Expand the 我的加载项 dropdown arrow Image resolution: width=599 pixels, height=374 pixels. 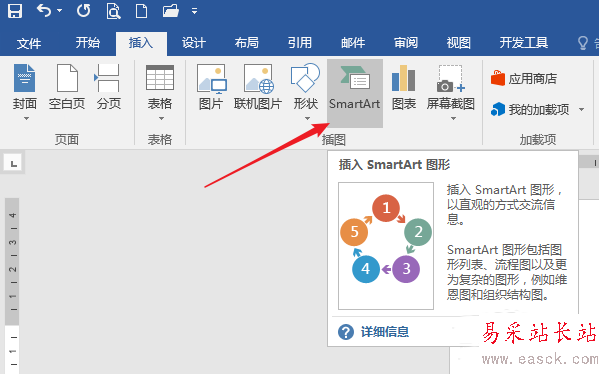click(x=581, y=110)
